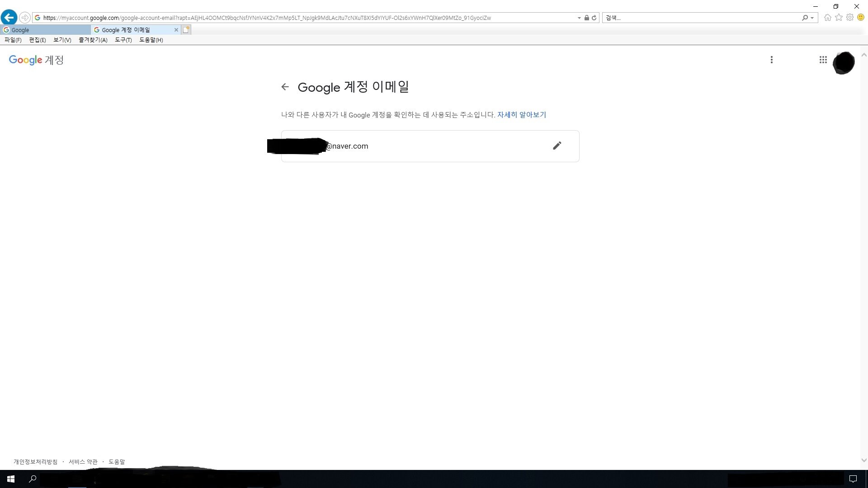This screenshot has height=488, width=868.
Task: Click the page scrollbar up arrow
Action: pyautogui.click(x=864, y=55)
